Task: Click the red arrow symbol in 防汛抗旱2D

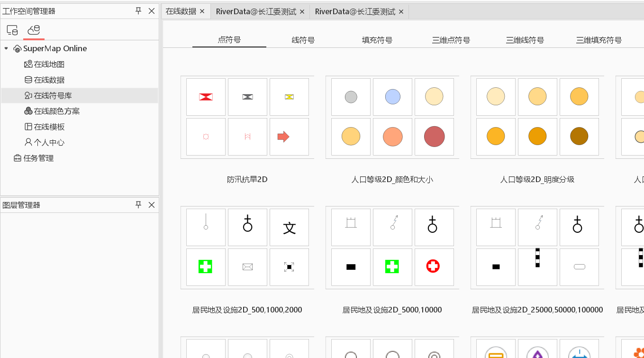Action: click(283, 137)
